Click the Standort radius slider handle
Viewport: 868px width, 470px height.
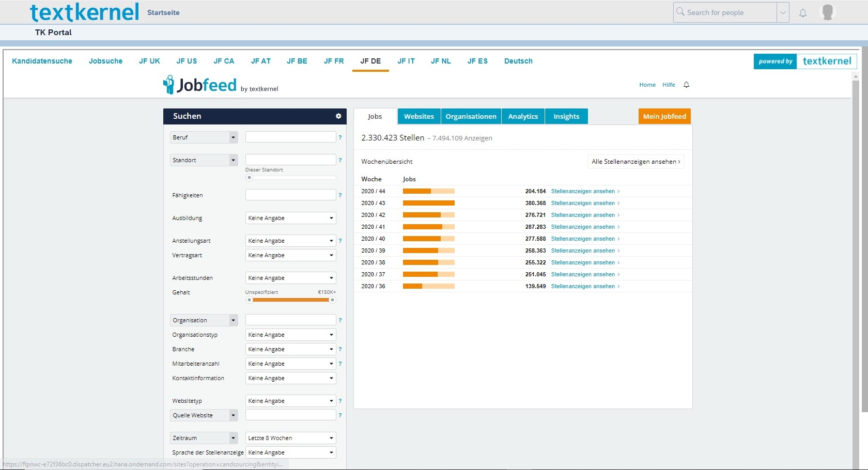tap(249, 177)
